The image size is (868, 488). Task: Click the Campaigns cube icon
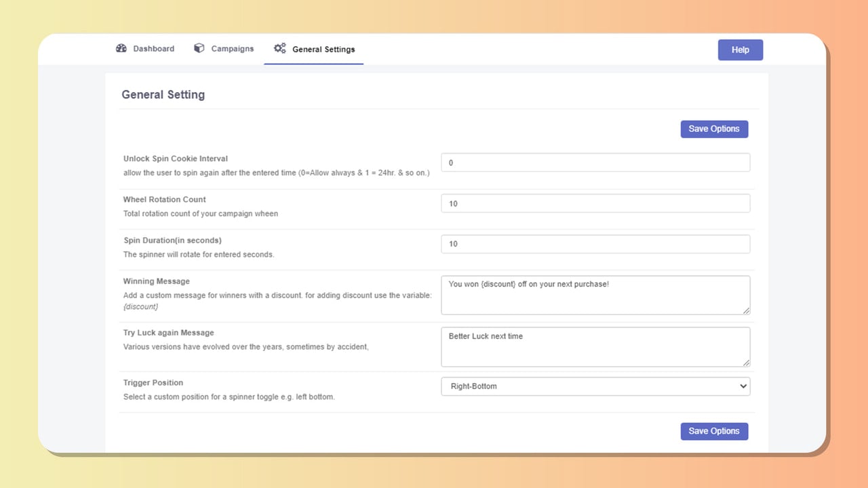tap(199, 48)
